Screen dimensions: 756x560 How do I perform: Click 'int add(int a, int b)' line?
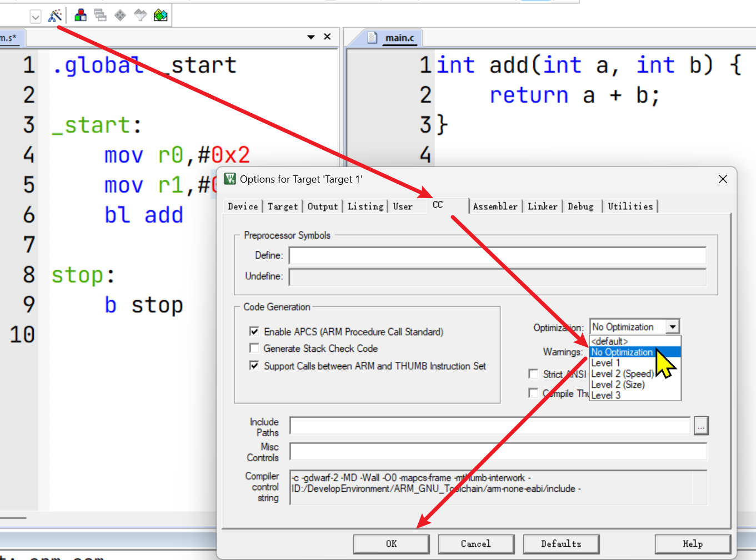[x=589, y=65]
